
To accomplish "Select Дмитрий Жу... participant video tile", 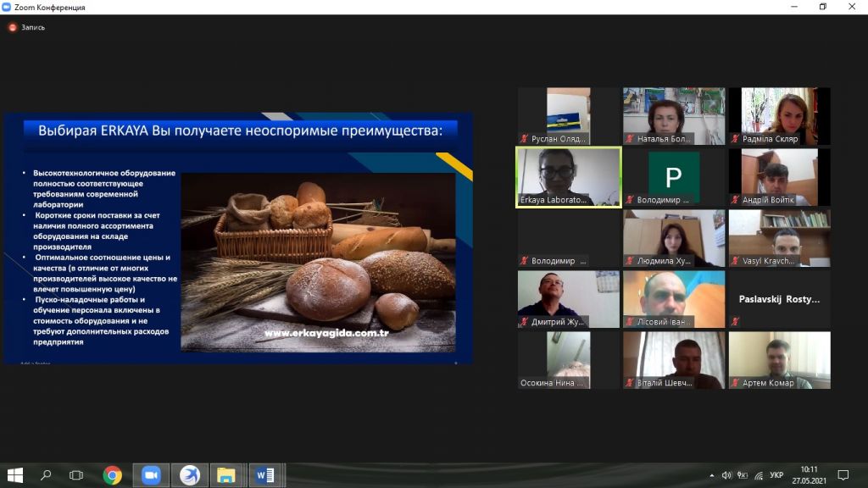I will pyautogui.click(x=569, y=299).
